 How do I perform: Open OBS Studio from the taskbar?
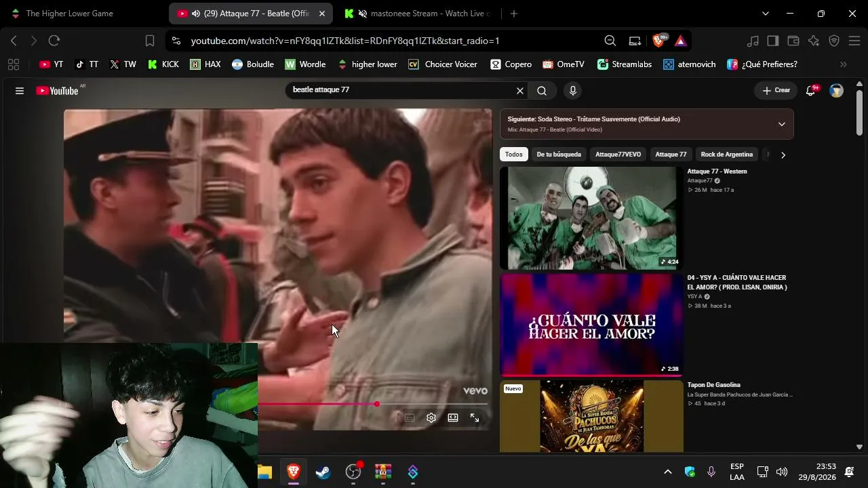(353, 472)
